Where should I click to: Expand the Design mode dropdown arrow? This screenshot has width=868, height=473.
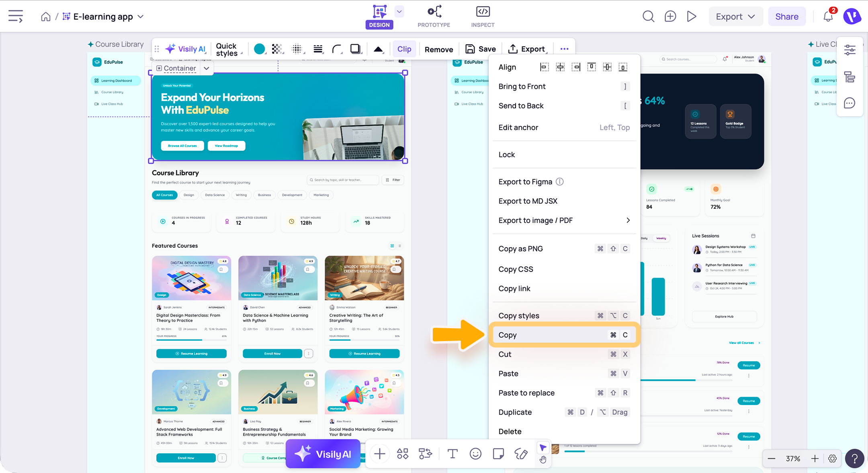[399, 12]
